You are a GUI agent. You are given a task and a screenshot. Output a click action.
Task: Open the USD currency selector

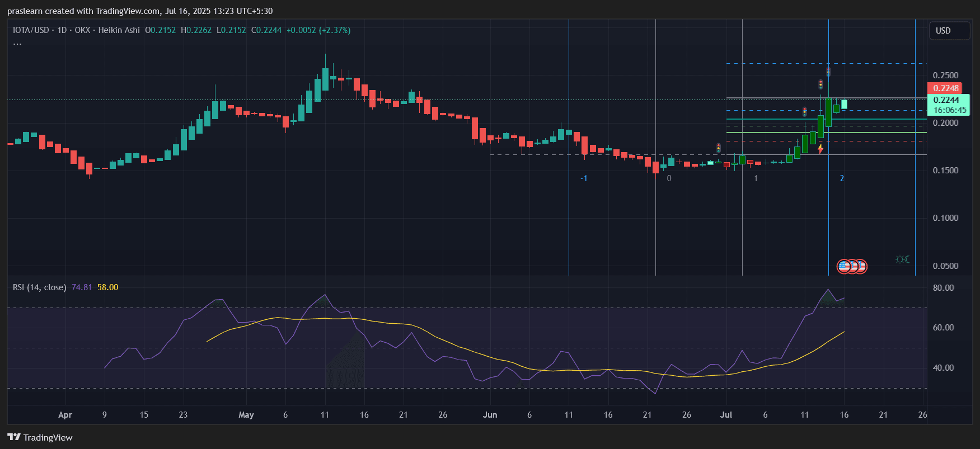click(949, 31)
